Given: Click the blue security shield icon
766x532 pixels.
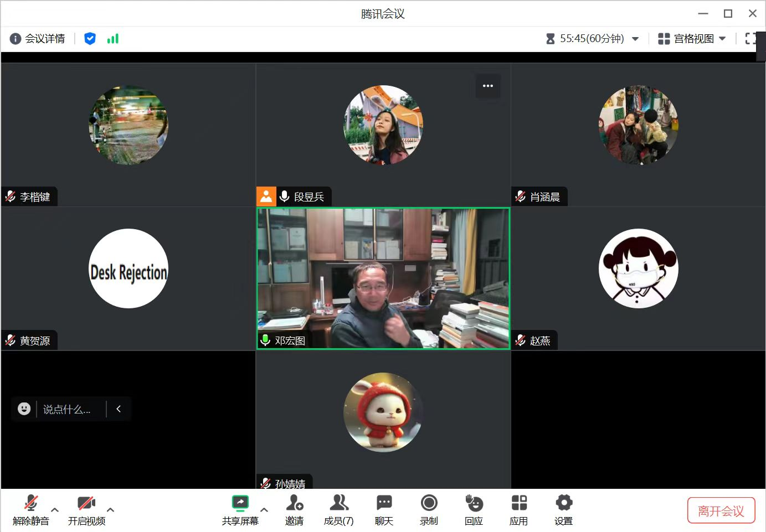Looking at the screenshot, I should pyautogui.click(x=90, y=39).
